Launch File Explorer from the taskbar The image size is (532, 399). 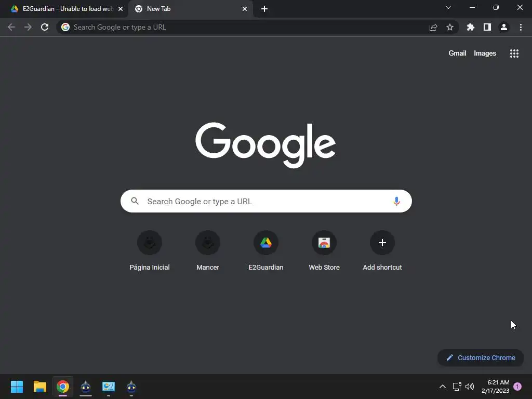coord(39,387)
